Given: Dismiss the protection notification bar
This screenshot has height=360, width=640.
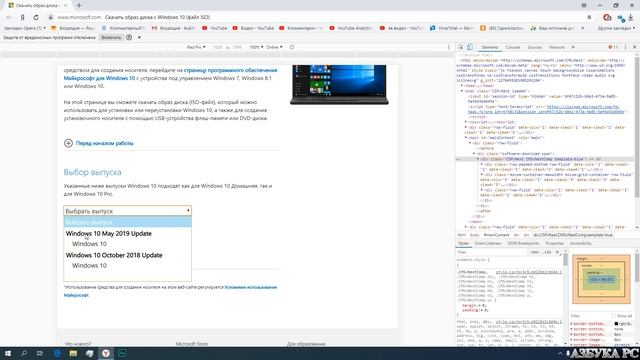Looking at the screenshot, I should click(139, 37).
